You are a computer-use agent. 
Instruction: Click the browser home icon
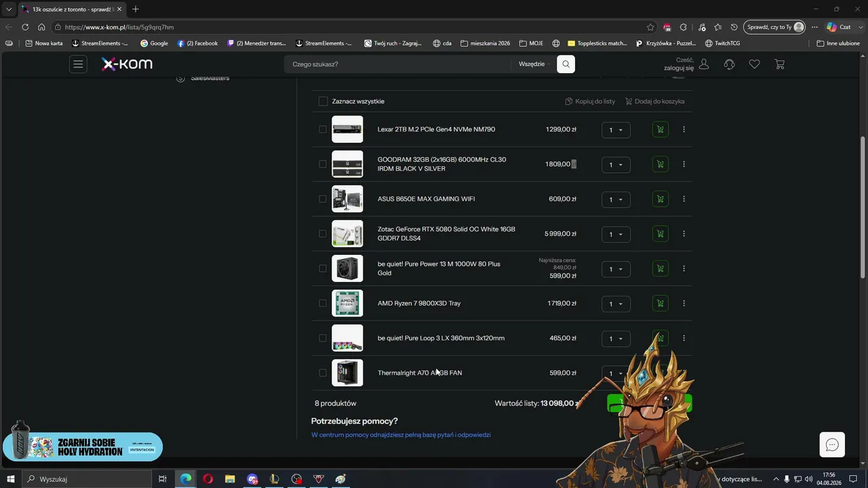tap(41, 27)
